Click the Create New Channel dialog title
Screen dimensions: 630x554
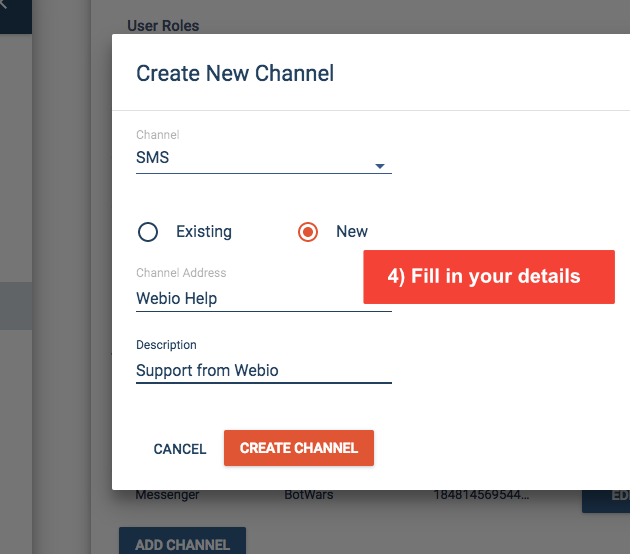click(x=235, y=74)
